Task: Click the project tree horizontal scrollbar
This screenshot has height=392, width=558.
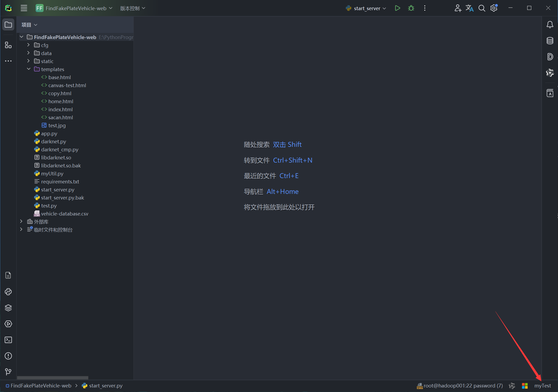Action: click(x=53, y=378)
